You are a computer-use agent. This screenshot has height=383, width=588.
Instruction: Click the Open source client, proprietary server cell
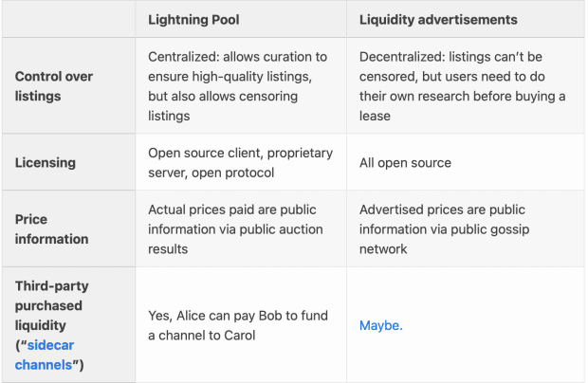coord(240,163)
